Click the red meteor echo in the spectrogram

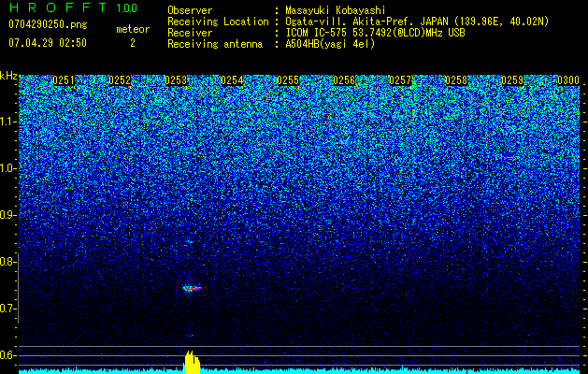click(192, 288)
